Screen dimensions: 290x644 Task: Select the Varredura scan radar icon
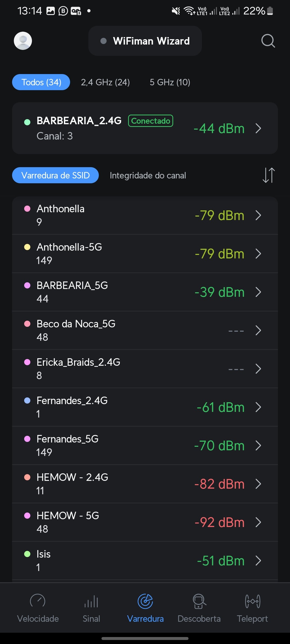[145, 601]
